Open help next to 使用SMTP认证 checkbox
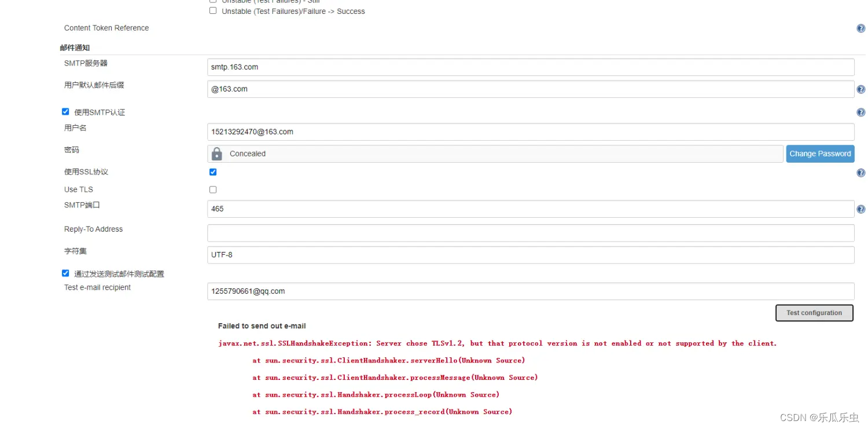The height and width of the screenshot is (428, 868). [x=860, y=112]
